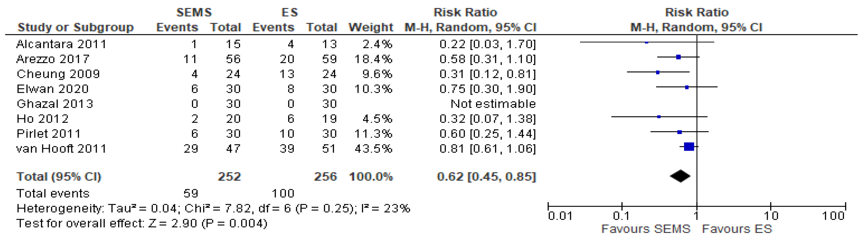
Task: Click the Ghazal 2013 study name
Action: point(55,104)
